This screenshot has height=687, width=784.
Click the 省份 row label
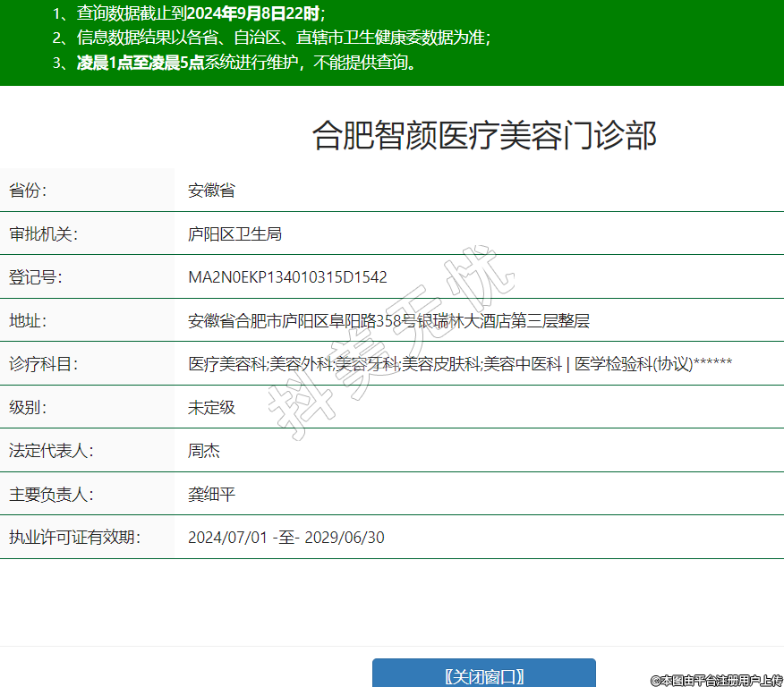click(28, 191)
